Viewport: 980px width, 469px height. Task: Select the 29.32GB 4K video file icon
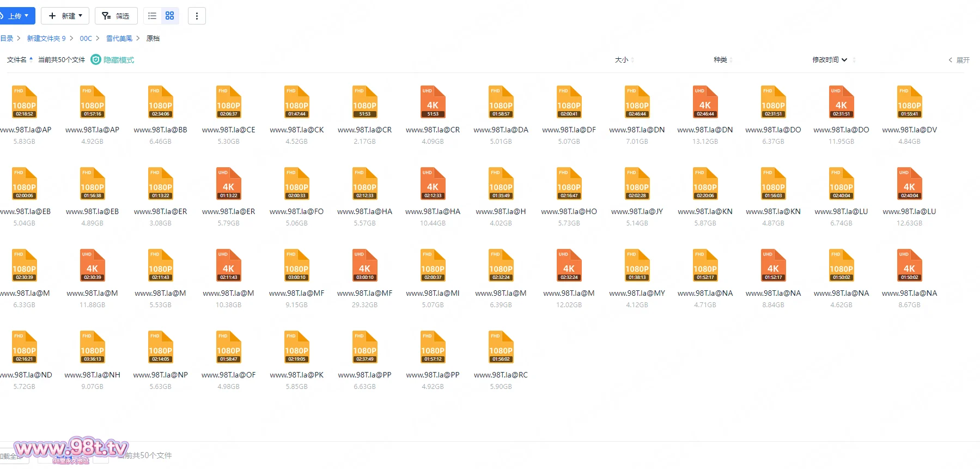point(364,266)
